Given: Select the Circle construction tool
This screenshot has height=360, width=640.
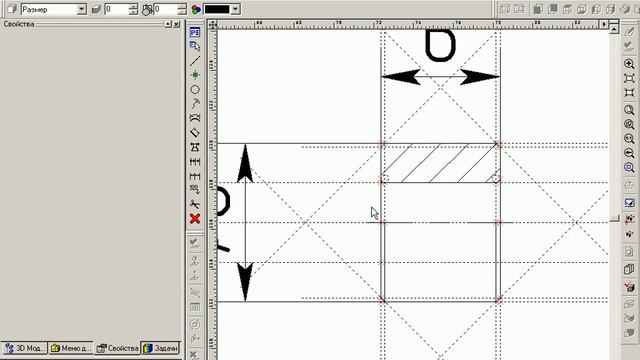Looking at the screenshot, I should (x=195, y=89).
